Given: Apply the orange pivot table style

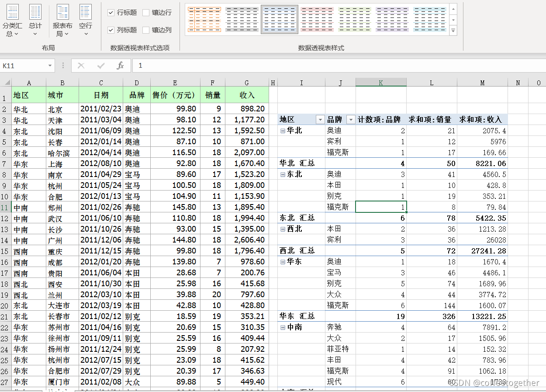Looking at the screenshot, I should pos(204,20).
